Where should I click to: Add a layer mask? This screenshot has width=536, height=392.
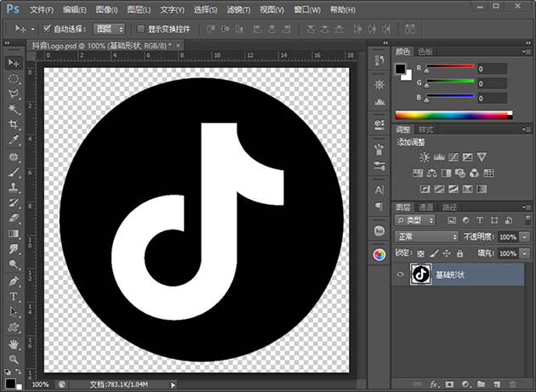pos(449,384)
